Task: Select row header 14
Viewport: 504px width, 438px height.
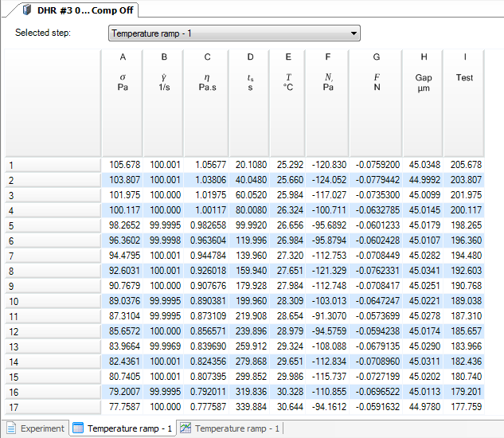Action: (x=53, y=362)
